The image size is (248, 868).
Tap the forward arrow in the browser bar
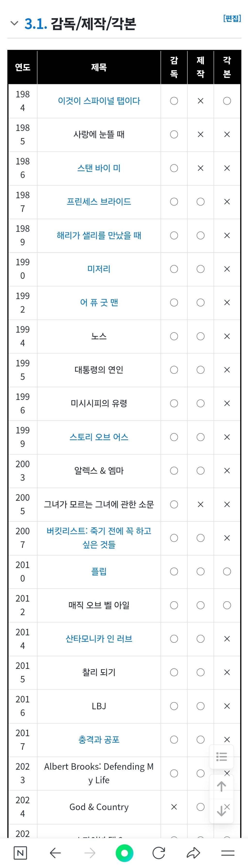pyautogui.click(x=90, y=853)
